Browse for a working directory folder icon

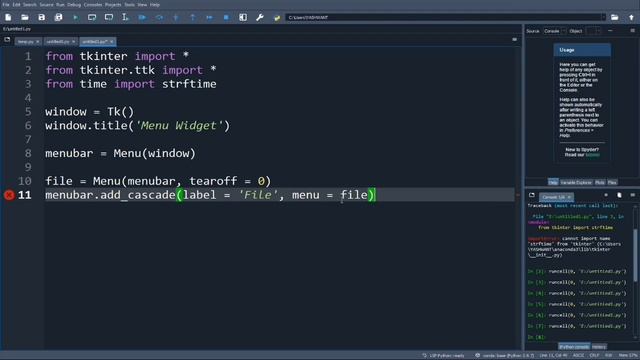coord(615,18)
